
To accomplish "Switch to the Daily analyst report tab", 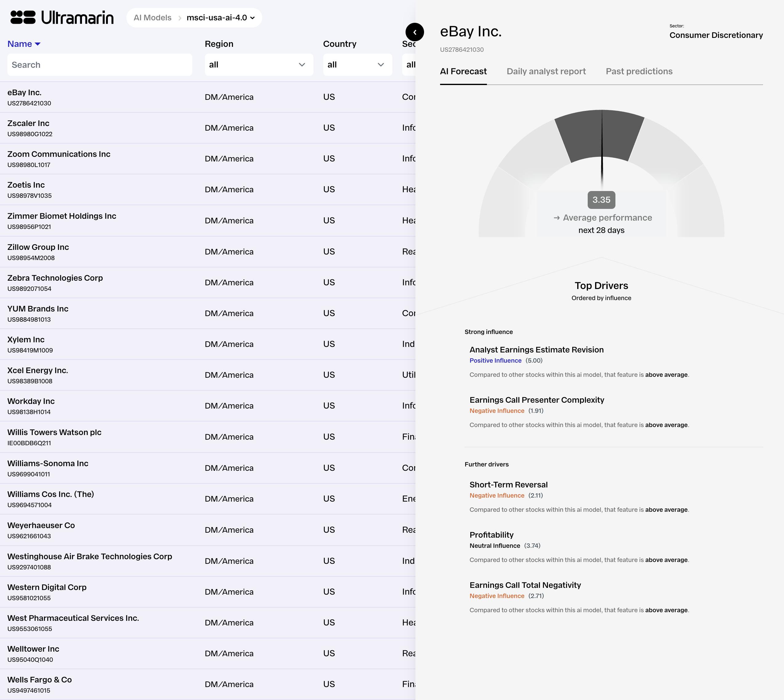I will point(546,71).
